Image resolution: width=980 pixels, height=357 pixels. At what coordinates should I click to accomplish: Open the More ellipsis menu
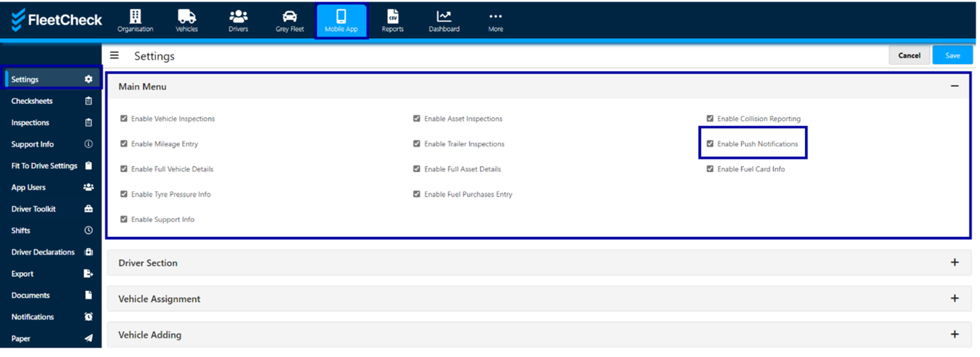click(496, 17)
